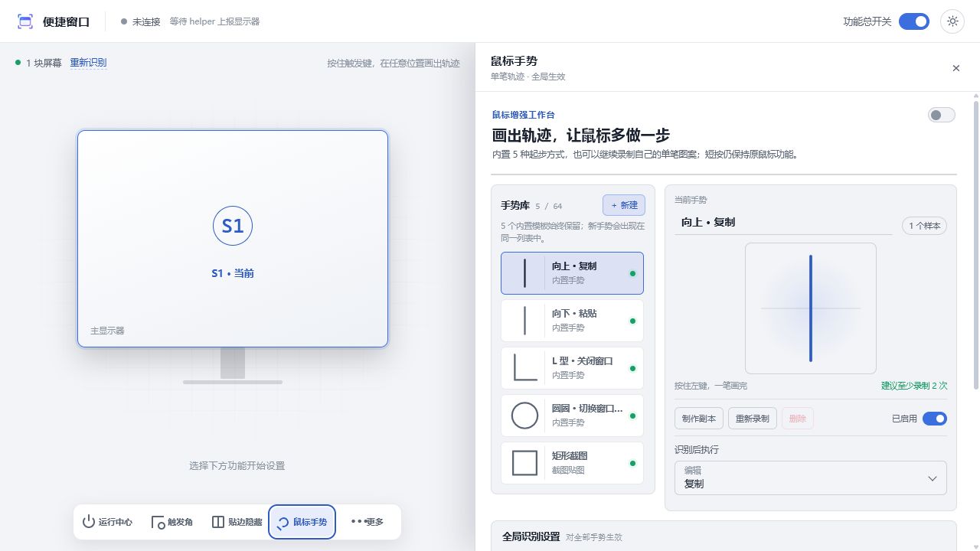This screenshot has height=551, width=980.
Task: Turn off the 功能总开关 master switch
Action: click(914, 21)
